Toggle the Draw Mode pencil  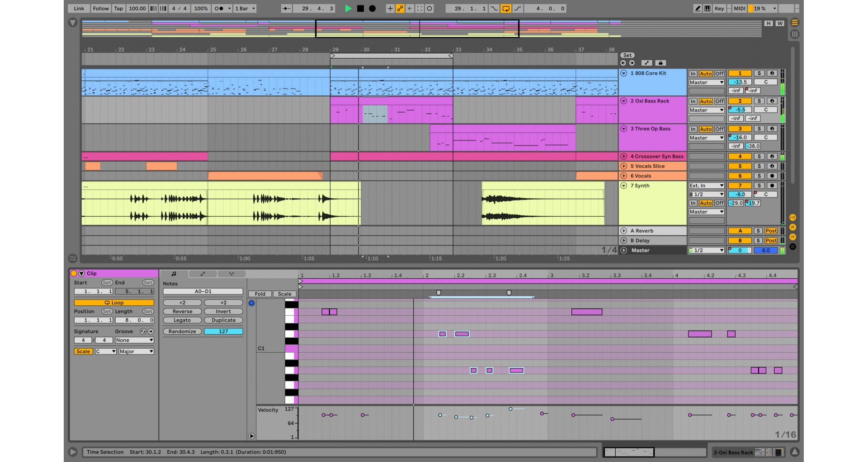[698, 9]
